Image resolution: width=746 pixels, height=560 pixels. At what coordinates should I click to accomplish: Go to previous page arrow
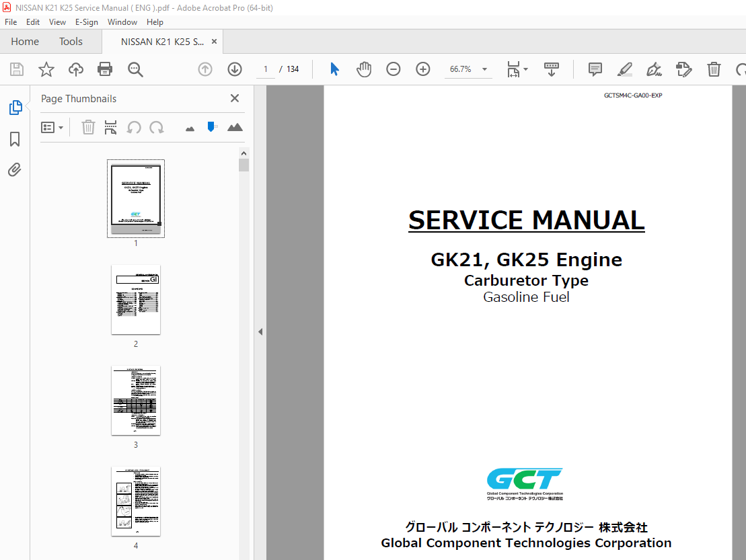click(205, 69)
